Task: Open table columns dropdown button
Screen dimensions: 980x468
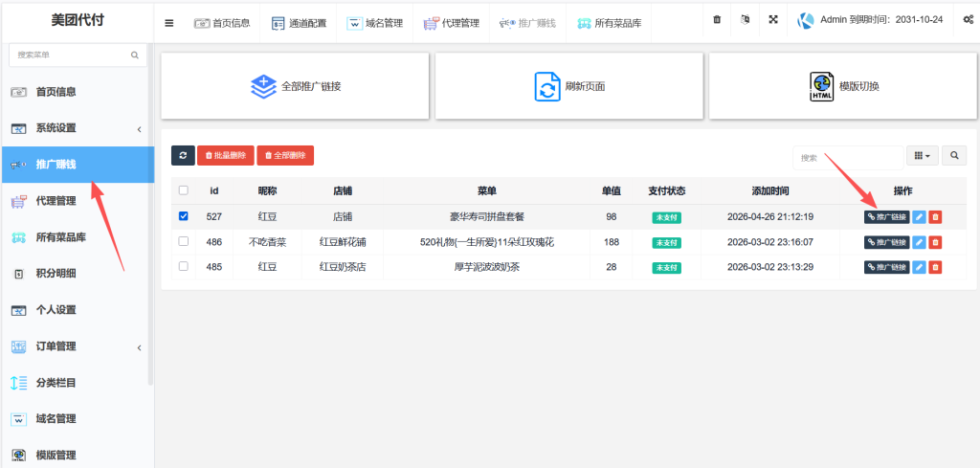Action: 923,156
